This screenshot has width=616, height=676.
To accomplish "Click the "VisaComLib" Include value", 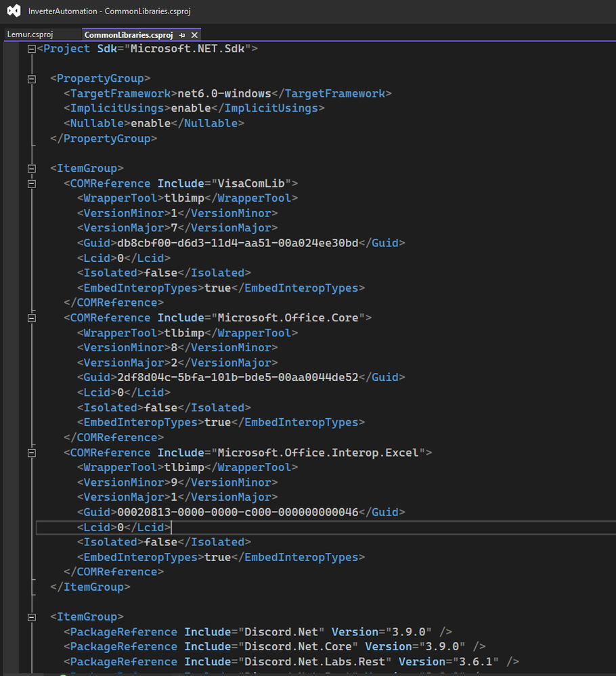I will [x=251, y=183].
